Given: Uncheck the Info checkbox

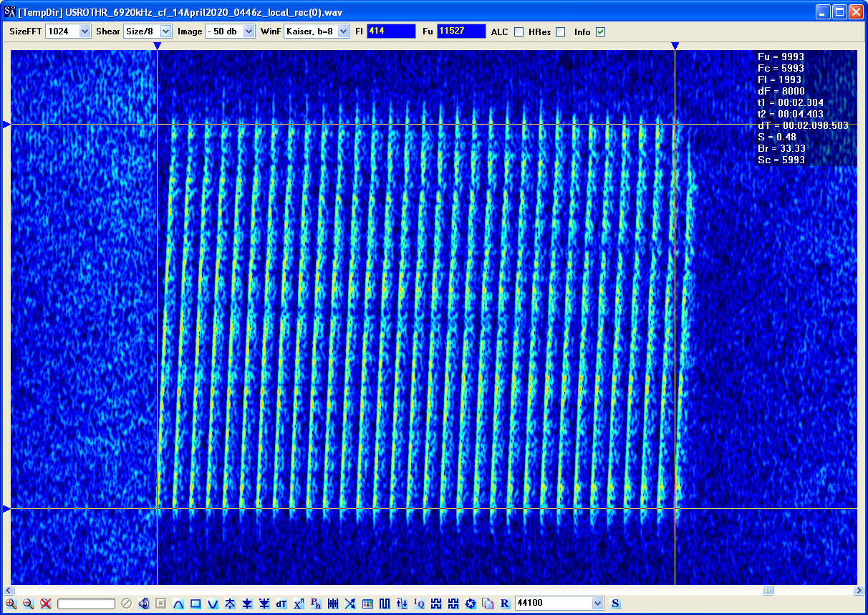Looking at the screenshot, I should 600,32.
